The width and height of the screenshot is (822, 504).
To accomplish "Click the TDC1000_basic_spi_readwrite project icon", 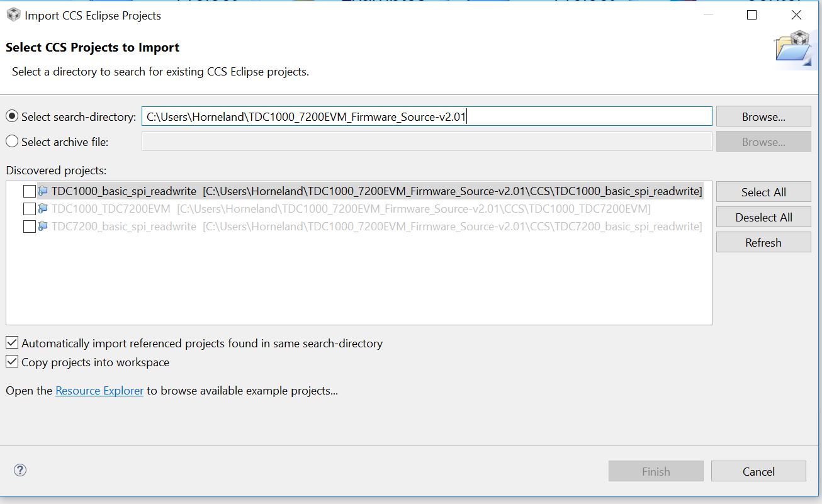I will click(43, 191).
